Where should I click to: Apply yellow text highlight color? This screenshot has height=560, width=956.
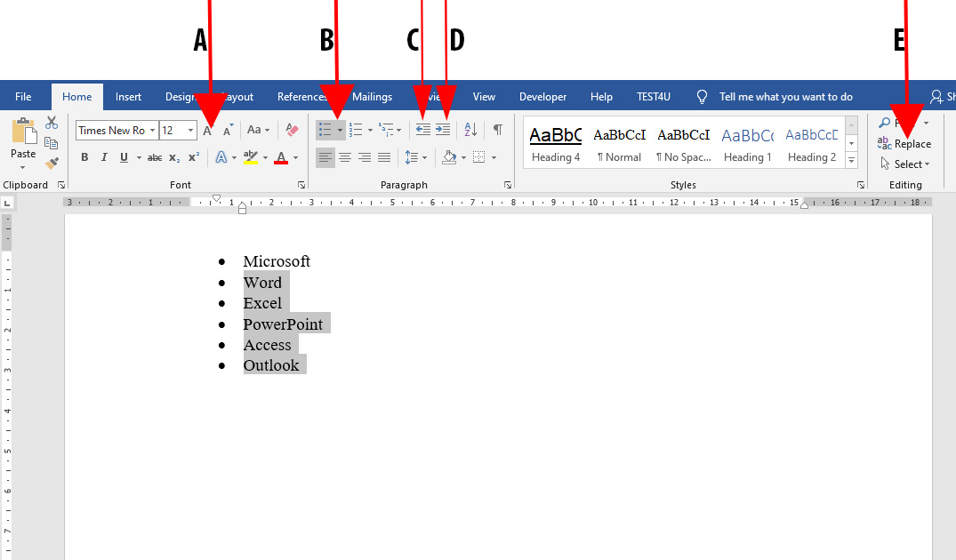click(251, 158)
